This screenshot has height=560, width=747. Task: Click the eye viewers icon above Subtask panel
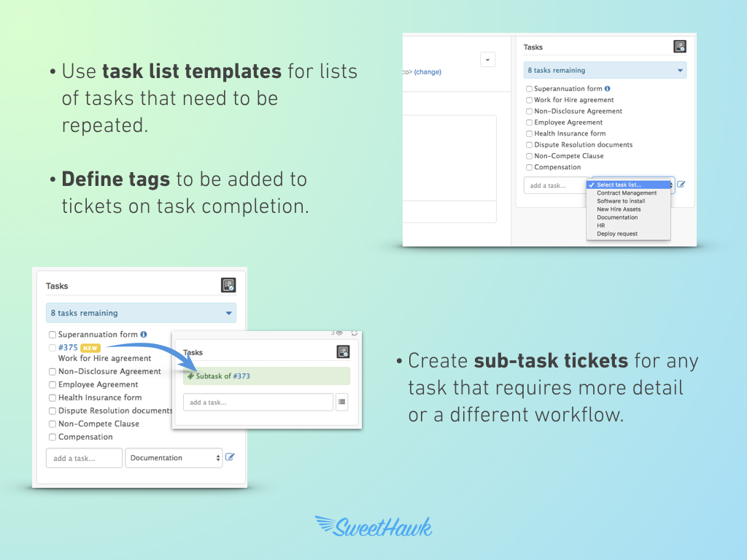[x=338, y=333]
